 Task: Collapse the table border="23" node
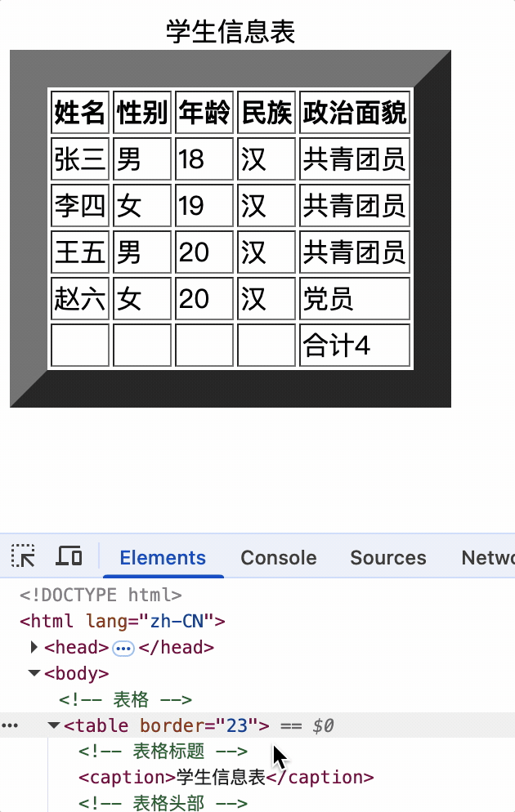pos(53,725)
